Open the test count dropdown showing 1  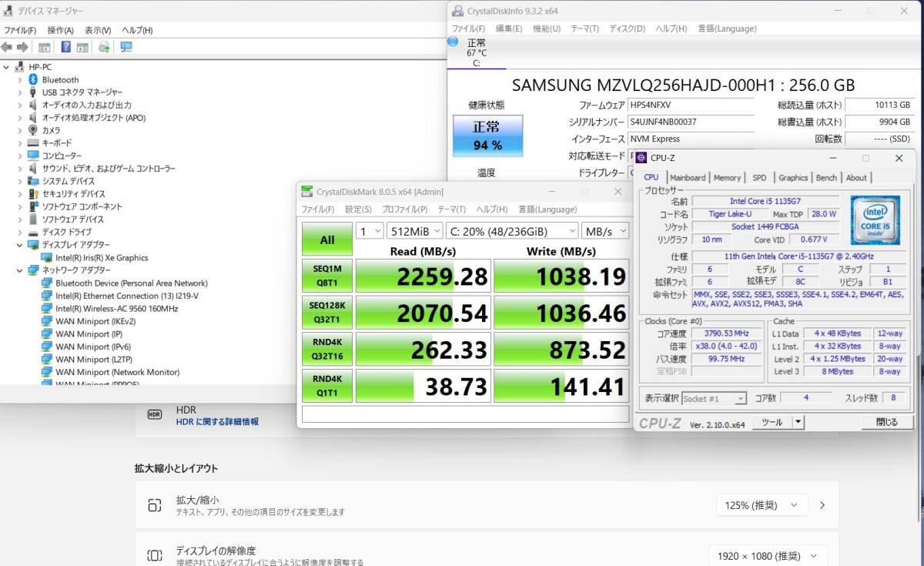click(x=369, y=230)
